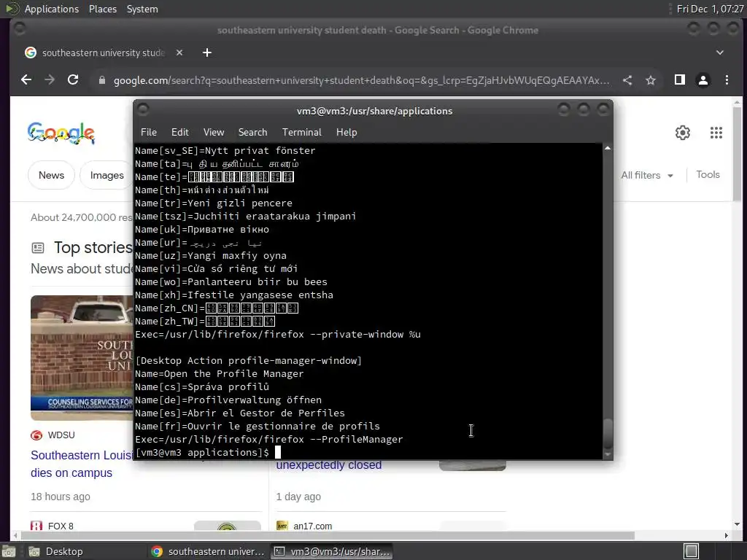Select the Images search filter
This screenshot has height=560, width=747.
click(107, 175)
